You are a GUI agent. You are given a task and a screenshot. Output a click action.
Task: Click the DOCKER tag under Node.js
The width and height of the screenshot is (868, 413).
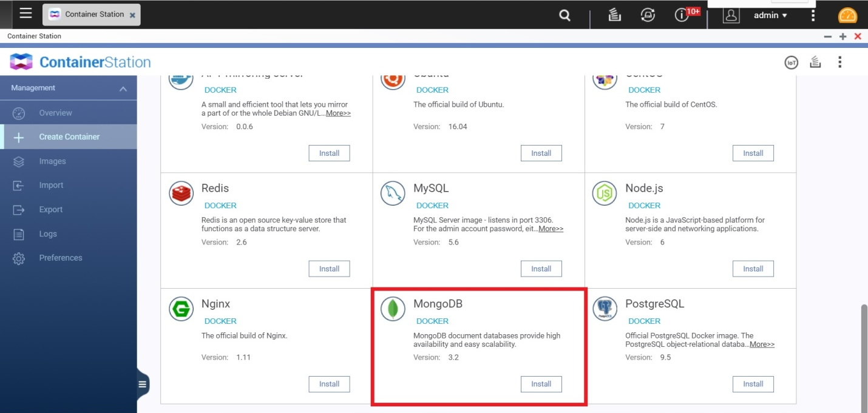644,206
